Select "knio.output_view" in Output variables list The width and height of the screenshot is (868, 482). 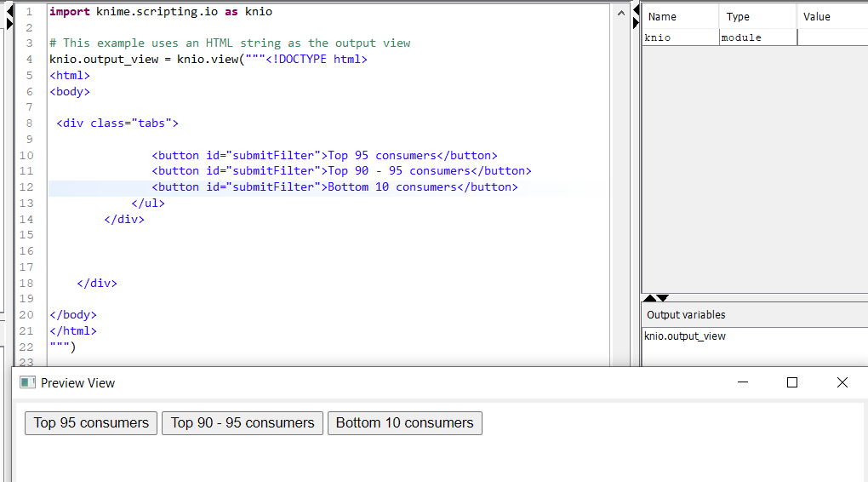pos(685,336)
